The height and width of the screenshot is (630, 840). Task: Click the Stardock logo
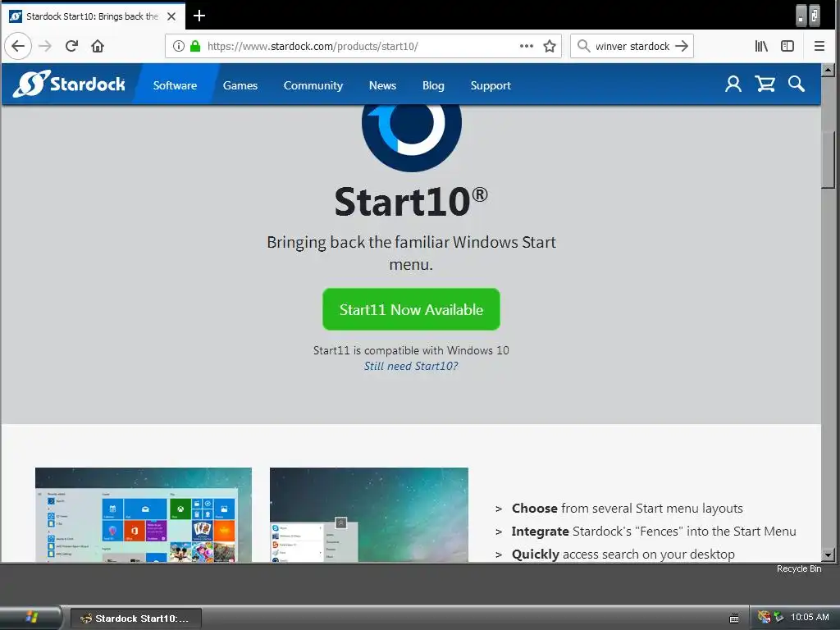pyautogui.click(x=69, y=84)
